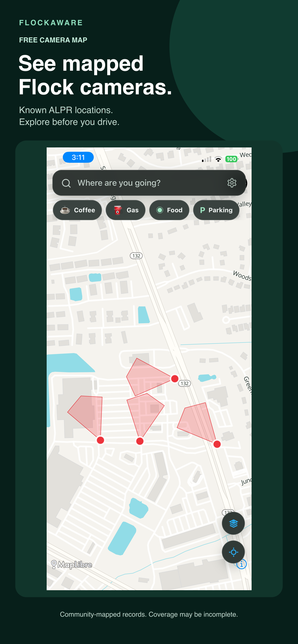This screenshot has height=644, width=298.
Task: Select the camera marker beside route 132
Action: pos(175,379)
